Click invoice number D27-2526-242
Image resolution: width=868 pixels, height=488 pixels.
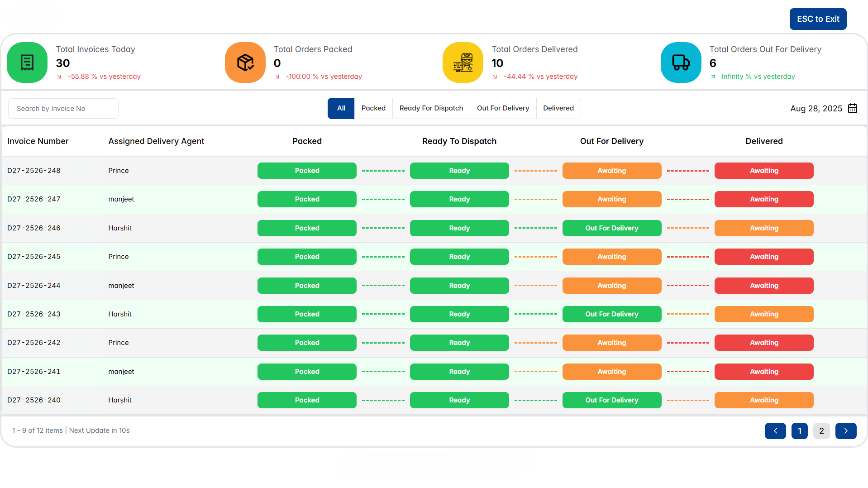(x=34, y=343)
